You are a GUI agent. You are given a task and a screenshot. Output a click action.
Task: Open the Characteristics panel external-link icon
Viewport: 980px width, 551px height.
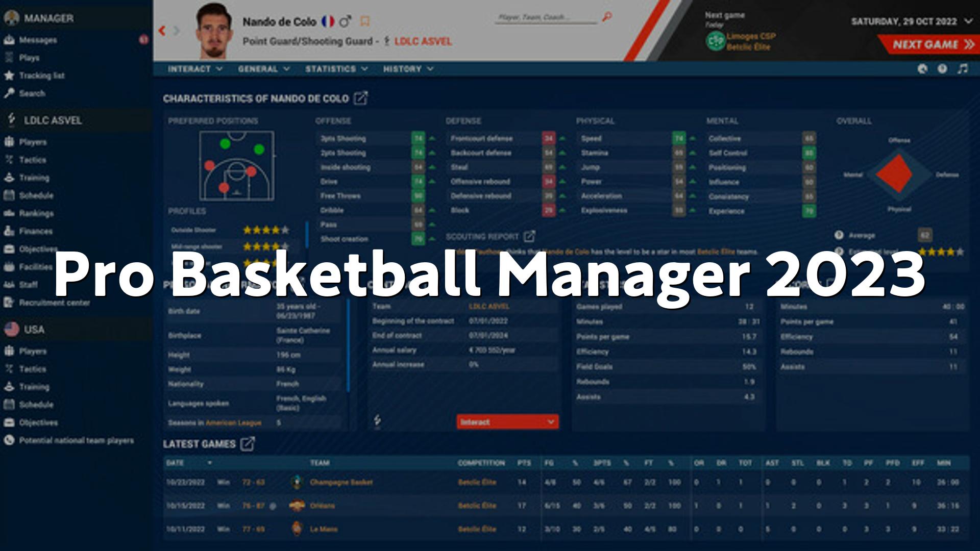[361, 98]
